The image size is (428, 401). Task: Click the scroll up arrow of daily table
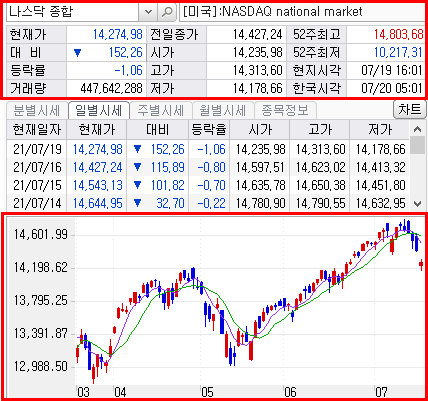click(417, 129)
